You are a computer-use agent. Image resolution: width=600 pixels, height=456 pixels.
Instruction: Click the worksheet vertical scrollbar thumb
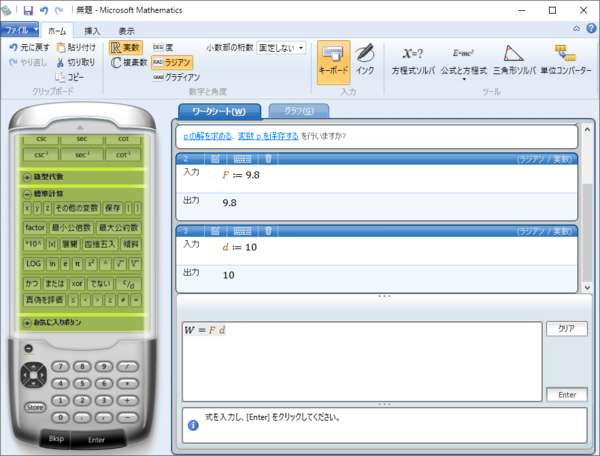click(x=587, y=233)
